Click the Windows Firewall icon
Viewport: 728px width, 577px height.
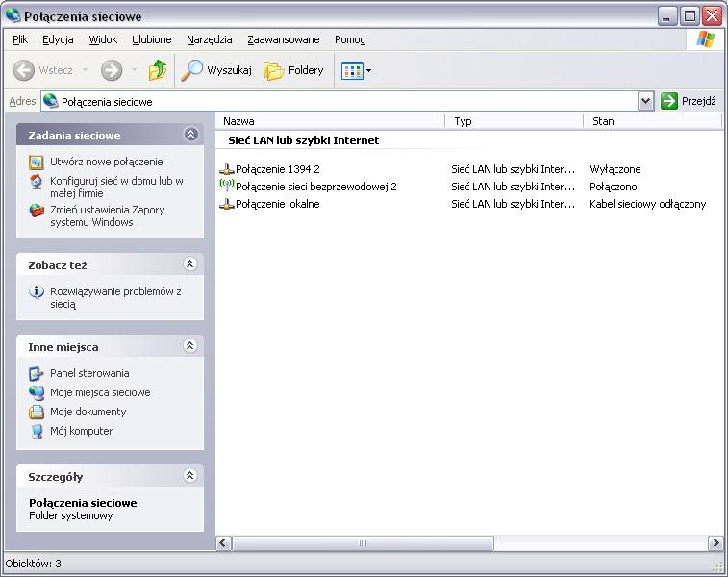pos(37,211)
